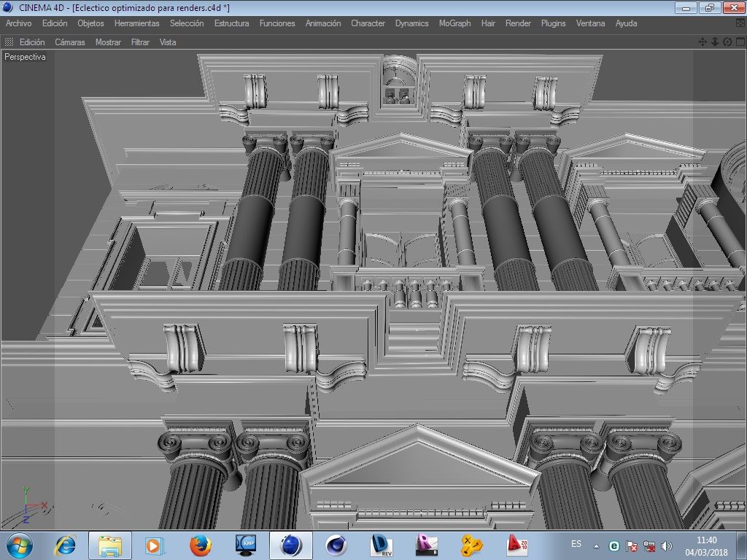Toggle the active view maximize icon
The image size is (747, 560).
click(x=740, y=42)
